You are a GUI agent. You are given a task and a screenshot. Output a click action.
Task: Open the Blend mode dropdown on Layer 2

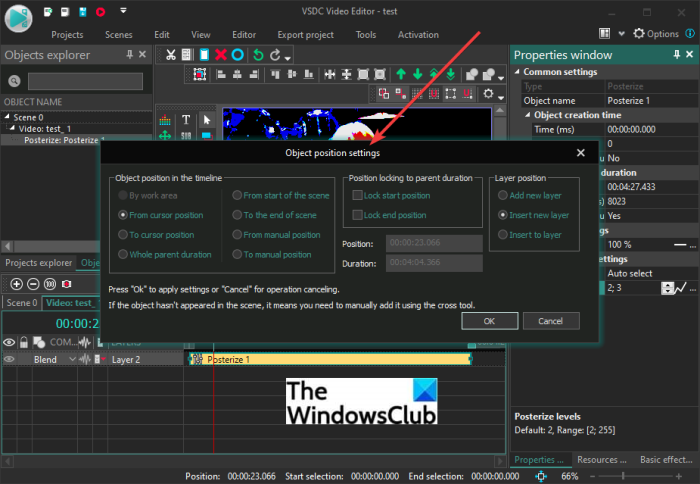[72, 359]
